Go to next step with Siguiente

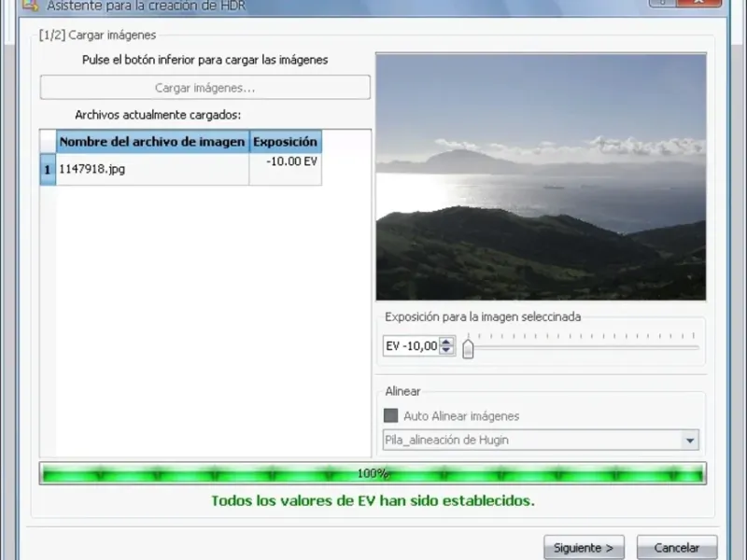584,547
